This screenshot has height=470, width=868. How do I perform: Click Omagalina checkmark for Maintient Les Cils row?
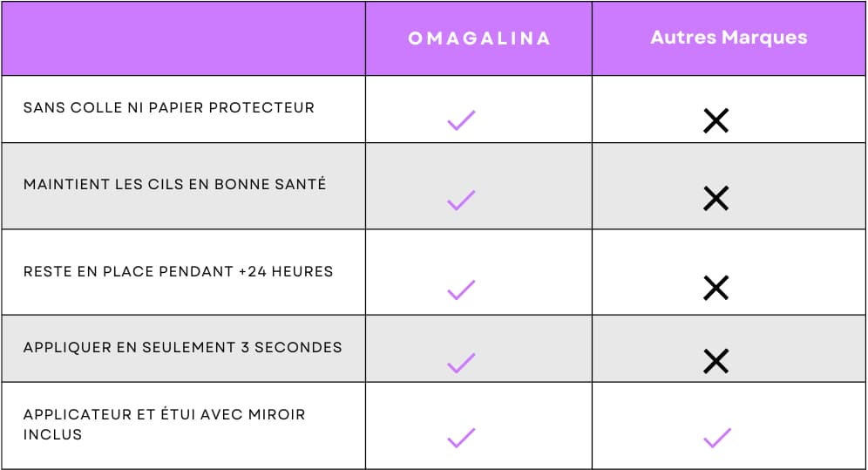(x=461, y=200)
